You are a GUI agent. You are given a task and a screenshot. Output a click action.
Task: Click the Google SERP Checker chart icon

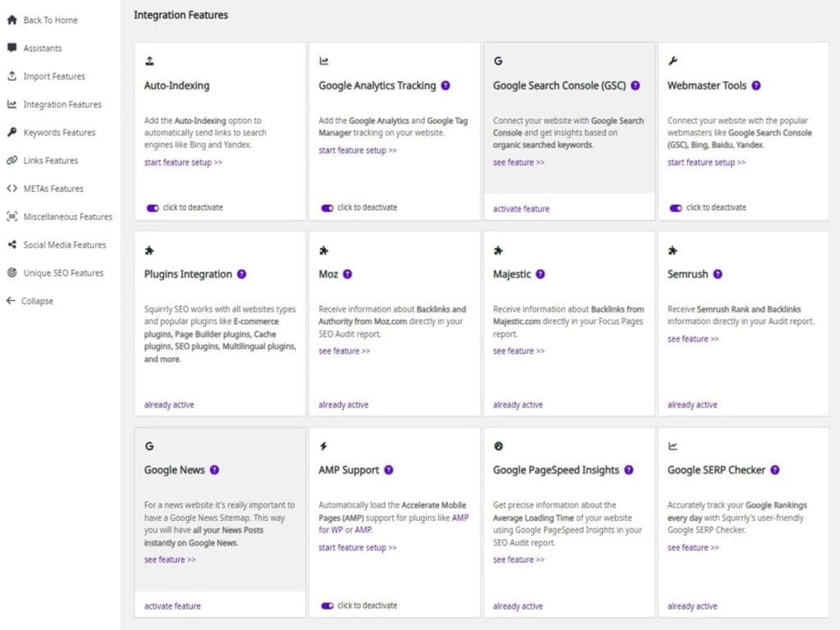(x=673, y=445)
